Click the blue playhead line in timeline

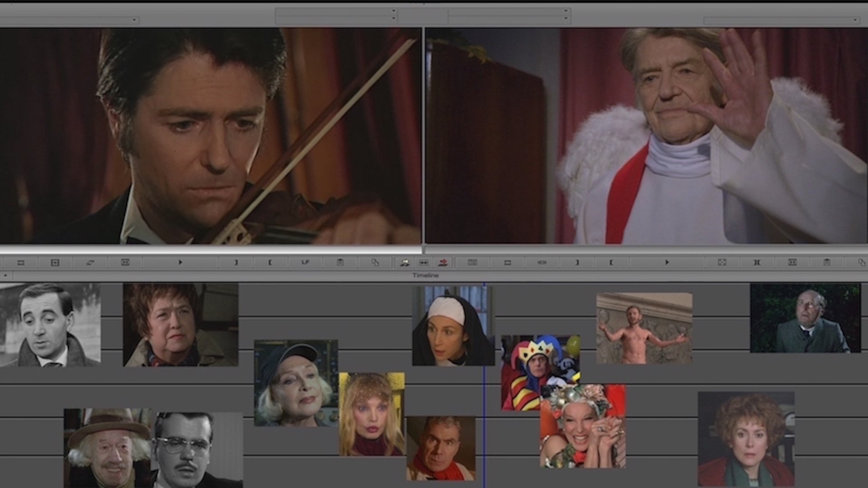484,389
